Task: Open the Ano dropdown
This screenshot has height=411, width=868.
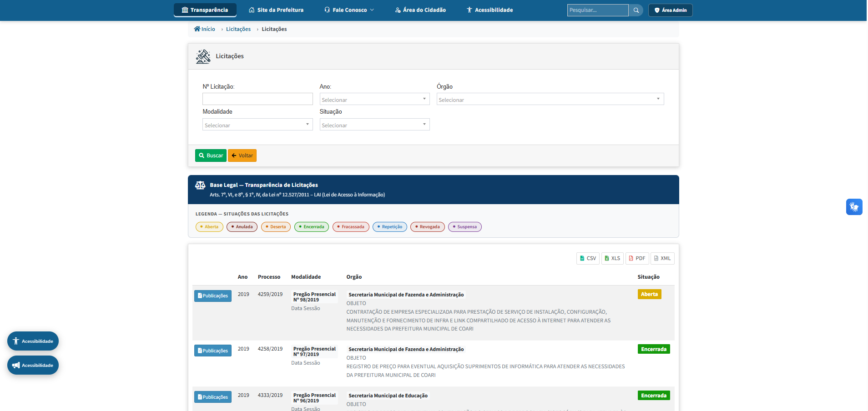Action: coord(374,99)
